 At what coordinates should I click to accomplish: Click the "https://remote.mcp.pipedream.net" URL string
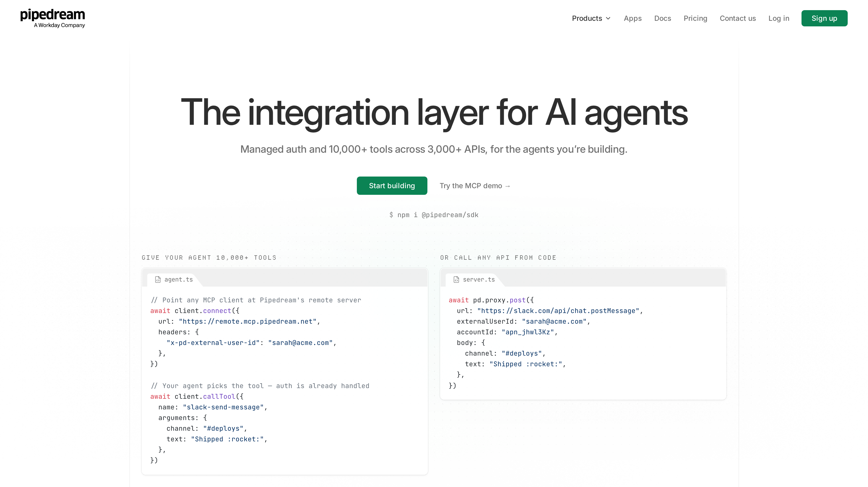[x=247, y=321]
